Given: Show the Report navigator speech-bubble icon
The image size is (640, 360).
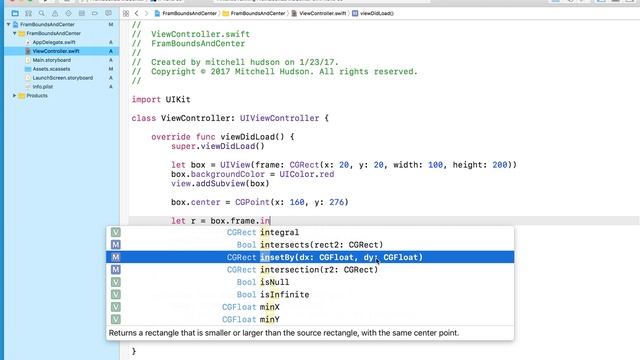Looking at the screenshot, I should tap(108, 13).
